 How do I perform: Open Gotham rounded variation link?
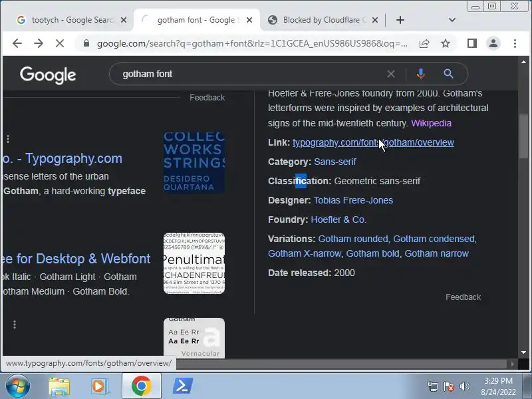click(x=353, y=239)
